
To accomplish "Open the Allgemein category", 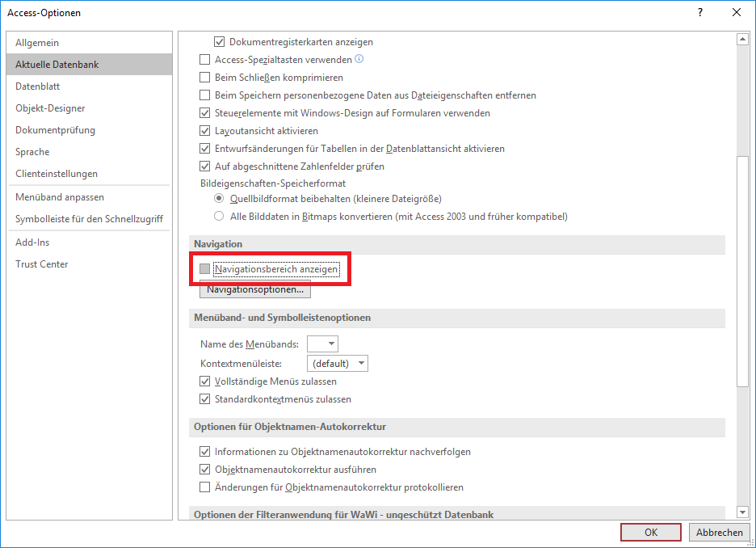I will pyautogui.click(x=37, y=43).
